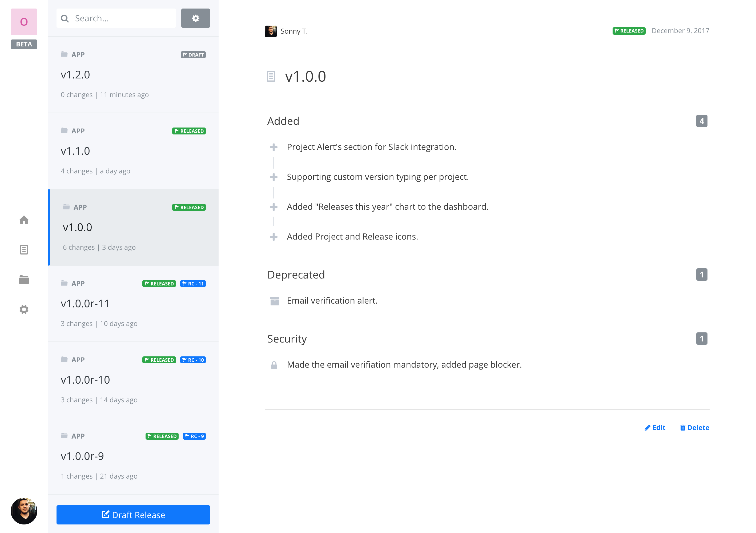Click the Added section count badge 4
This screenshot has width=756, height=533.
[x=701, y=121]
